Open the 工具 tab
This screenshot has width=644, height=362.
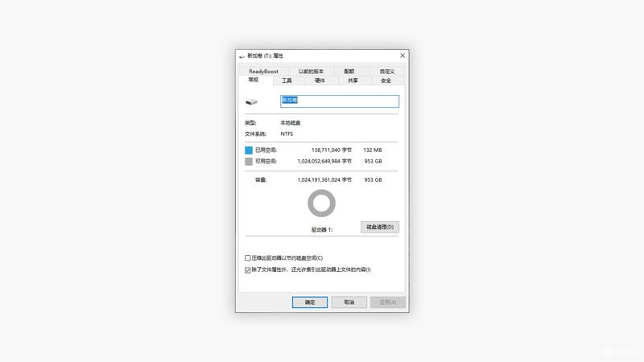coord(287,80)
